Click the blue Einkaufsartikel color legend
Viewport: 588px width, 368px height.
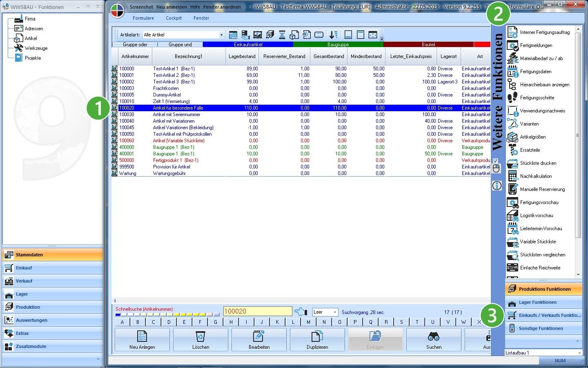(x=248, y=45)
